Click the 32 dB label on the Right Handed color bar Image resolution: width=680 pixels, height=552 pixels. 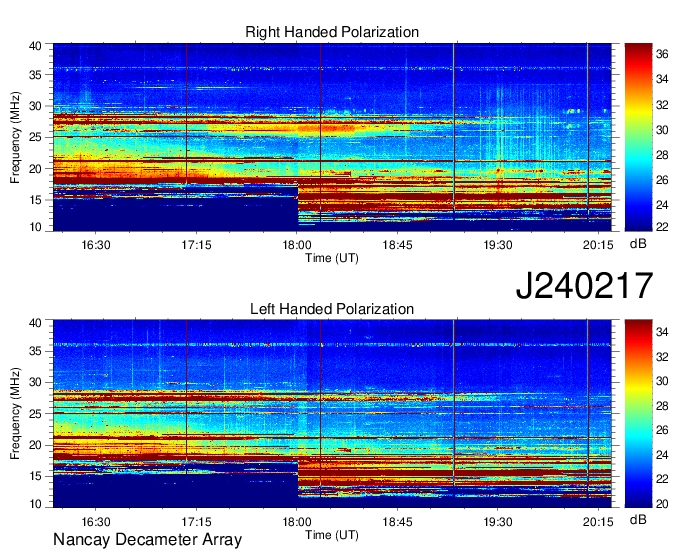click(x=662, y=105)
